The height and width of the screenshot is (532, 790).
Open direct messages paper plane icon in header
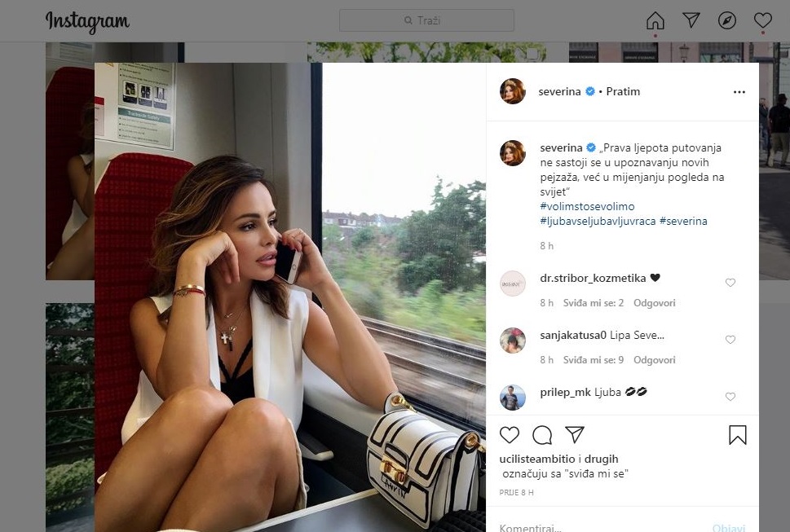coord(691,20)
